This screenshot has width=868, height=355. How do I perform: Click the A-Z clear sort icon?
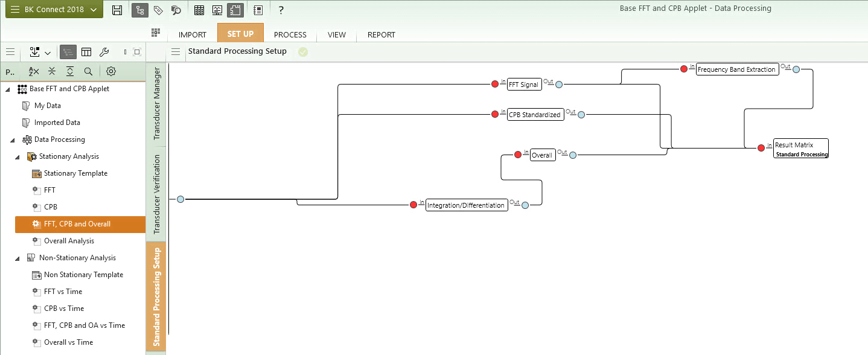pyautogui.click(x=34, y=71)
